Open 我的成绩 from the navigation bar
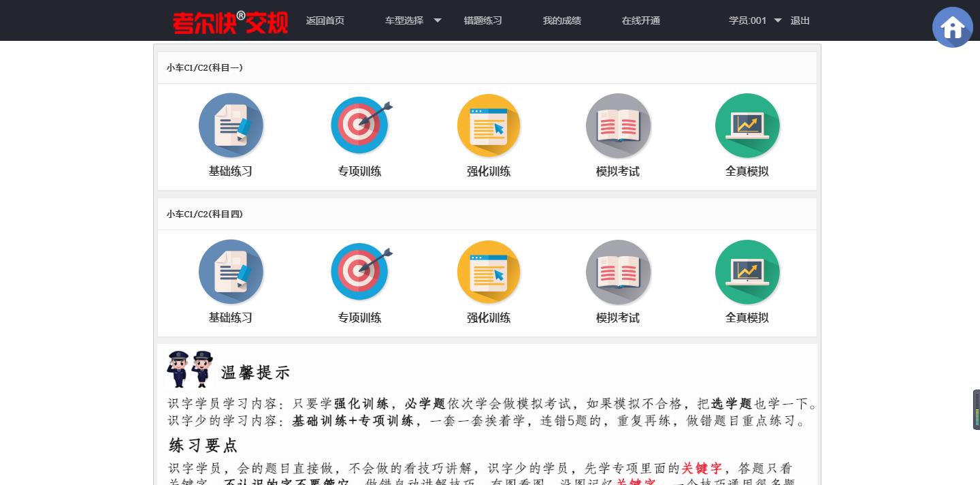Screen dimensions: 980x485 [562, 20]
